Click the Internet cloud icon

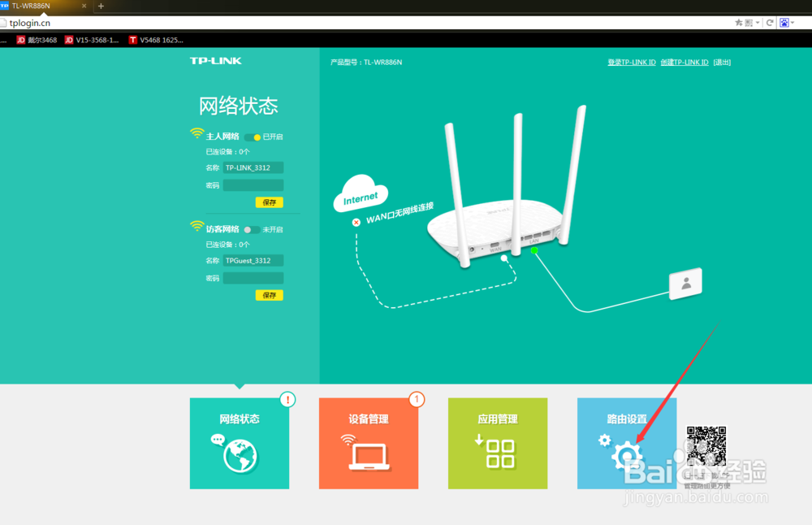[361, 193]
